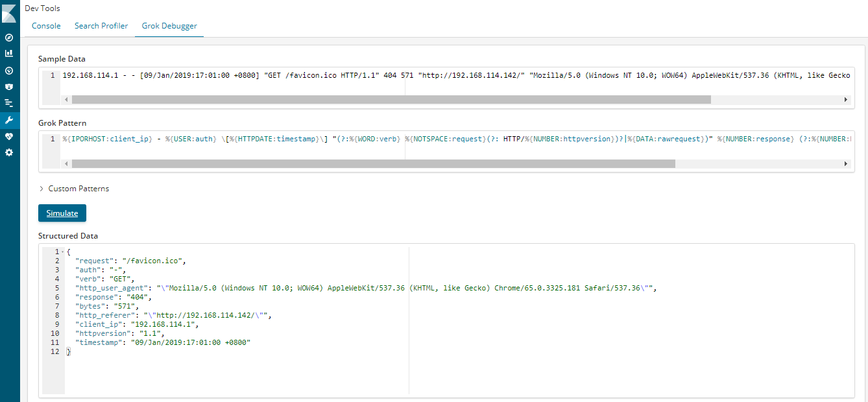Click the "http_user_agent" line
This screenshot has width=868, height=402.
[x=366, y=288]
